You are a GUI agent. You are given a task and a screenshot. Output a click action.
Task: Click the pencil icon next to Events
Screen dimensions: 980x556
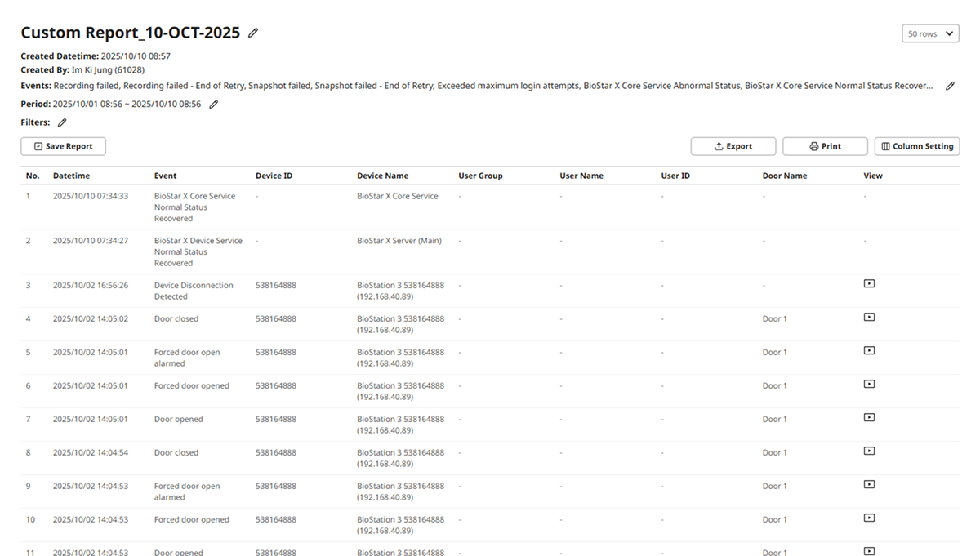pos(950,86)
